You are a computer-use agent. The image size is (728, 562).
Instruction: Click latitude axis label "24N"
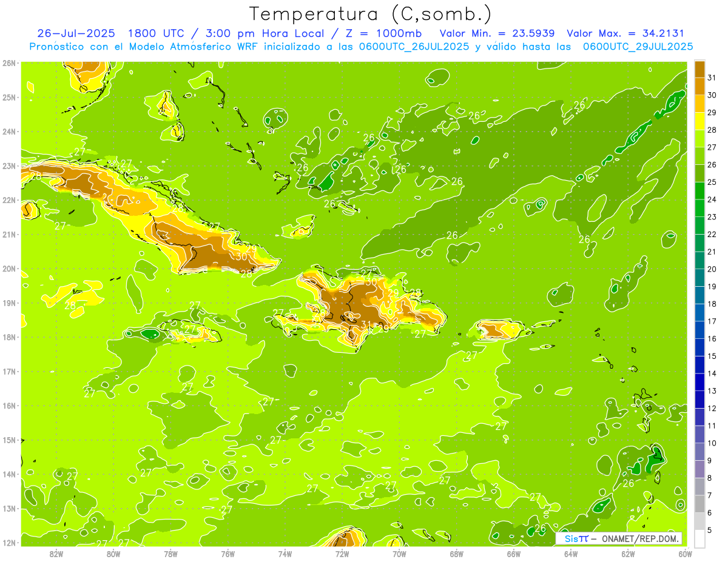8,132
